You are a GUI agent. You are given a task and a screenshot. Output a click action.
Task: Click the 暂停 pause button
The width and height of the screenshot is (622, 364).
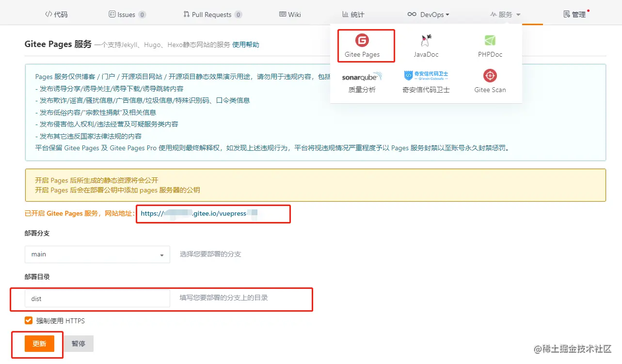(x=79, y=344)
